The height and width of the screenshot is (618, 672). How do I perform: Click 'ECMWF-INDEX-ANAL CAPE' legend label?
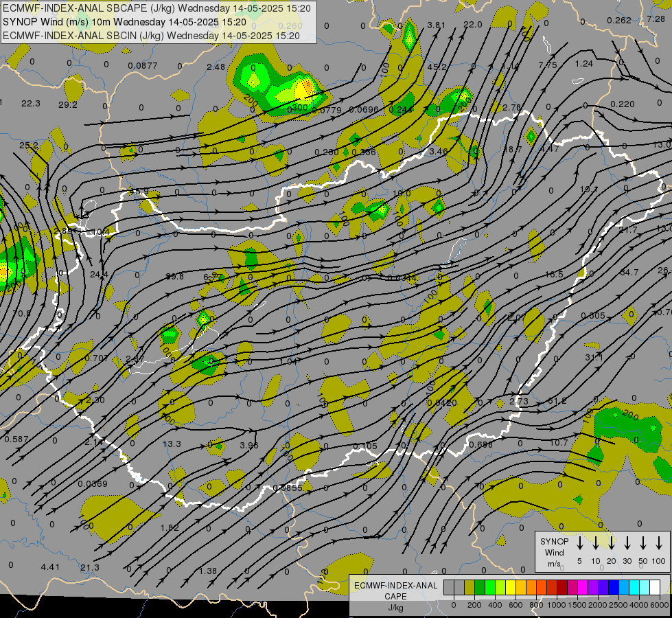coord(395,591)
